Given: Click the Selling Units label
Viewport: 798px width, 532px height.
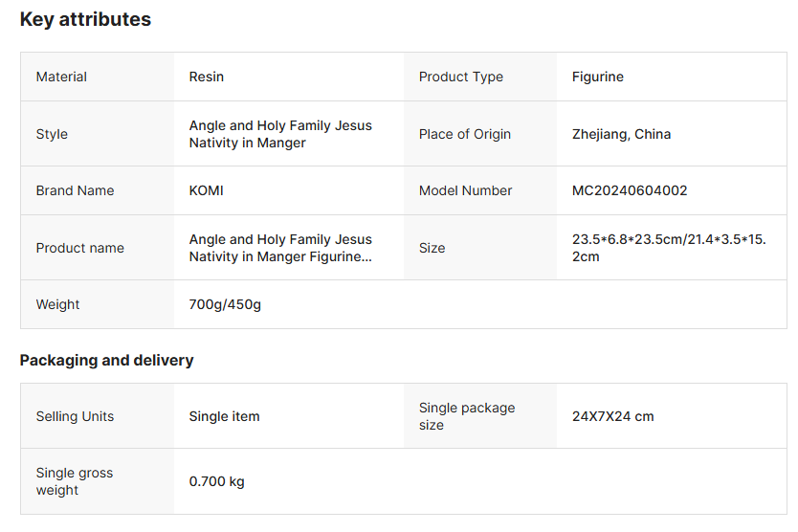Looking at the screenshot, I should pyautogui.click(x=75, y=416).
